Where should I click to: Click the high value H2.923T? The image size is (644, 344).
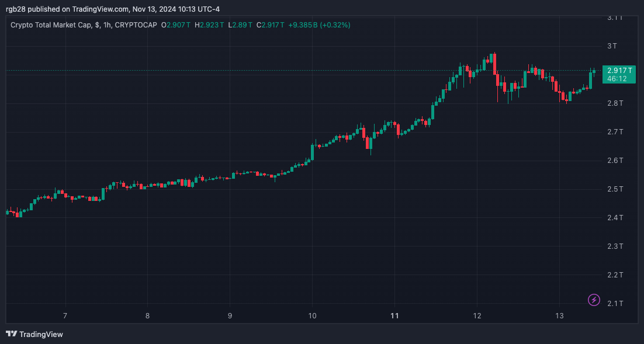(x=209, y=25)
